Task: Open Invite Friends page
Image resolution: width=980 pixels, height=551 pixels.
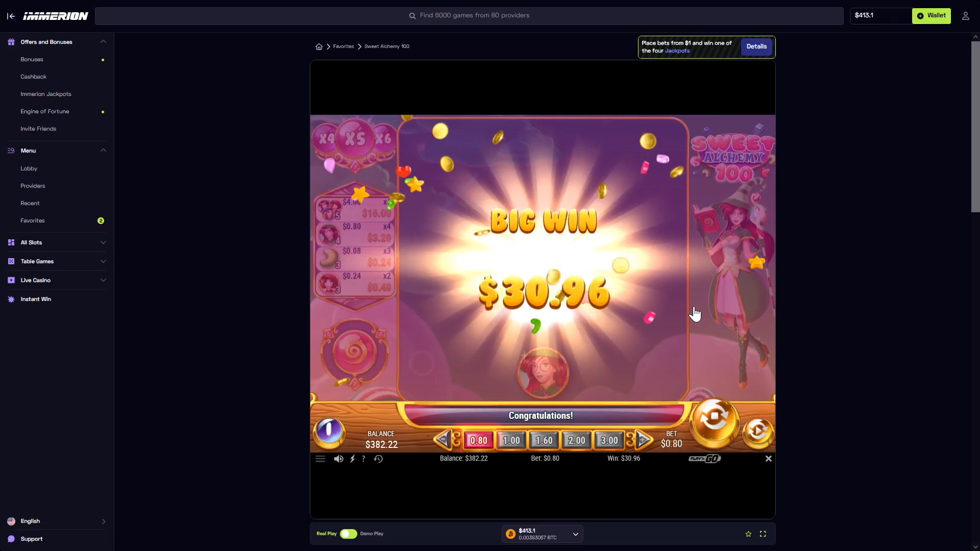Action: click(x=38, y=129)
